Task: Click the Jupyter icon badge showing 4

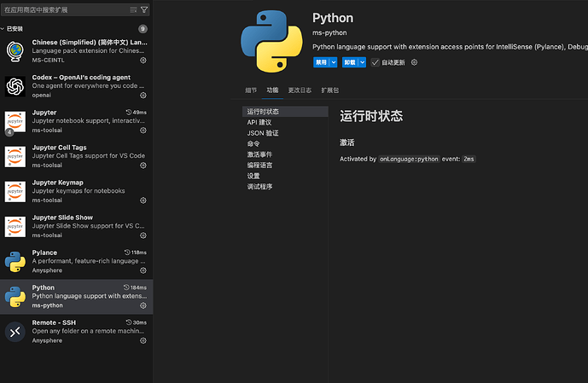Action: click(9, 132)
